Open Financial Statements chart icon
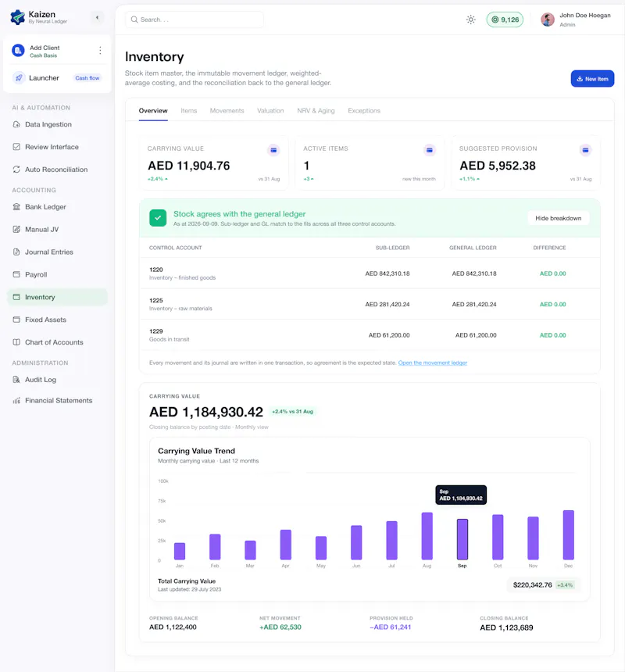Image resolution: width=625 pixels, height=672 pixels. pos(16,400)
